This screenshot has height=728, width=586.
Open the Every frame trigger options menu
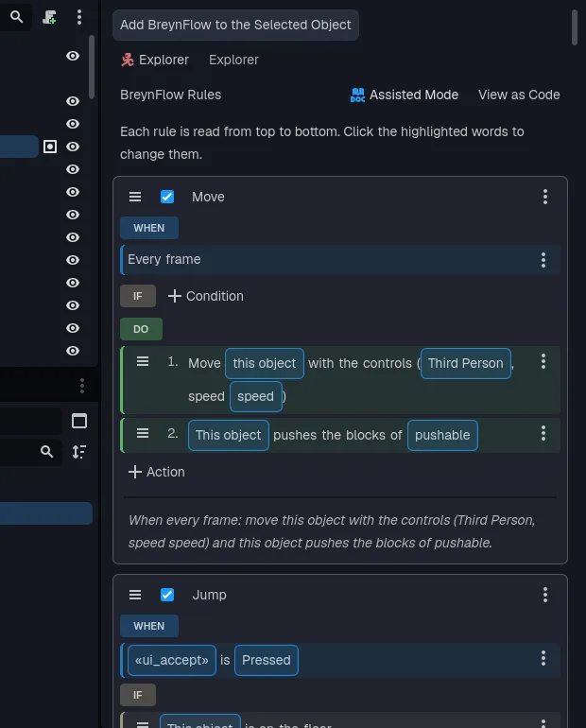click(x=543, y=260)
